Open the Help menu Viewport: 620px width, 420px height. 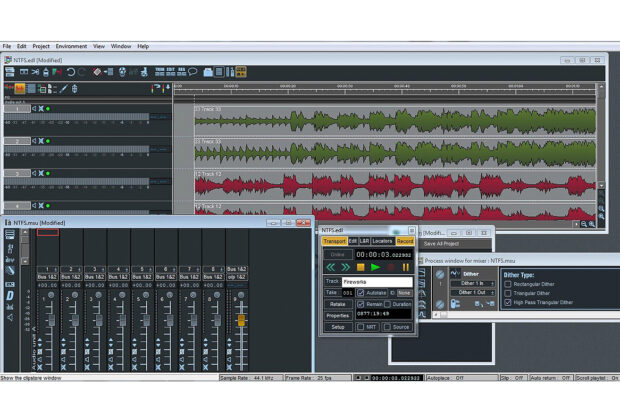pyautogui.click(x=143, y=46)
